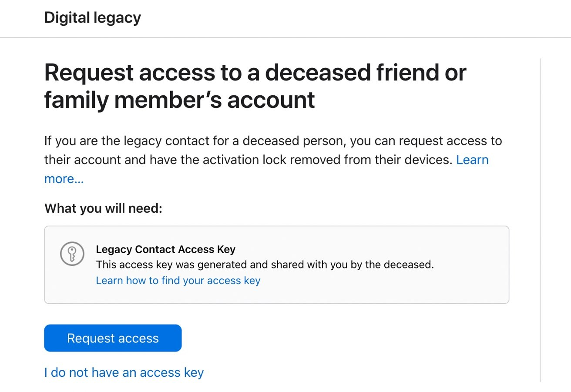Click the "This access key was generated" description
Viewport: 571px width, 392px height.
coord(265,265)
